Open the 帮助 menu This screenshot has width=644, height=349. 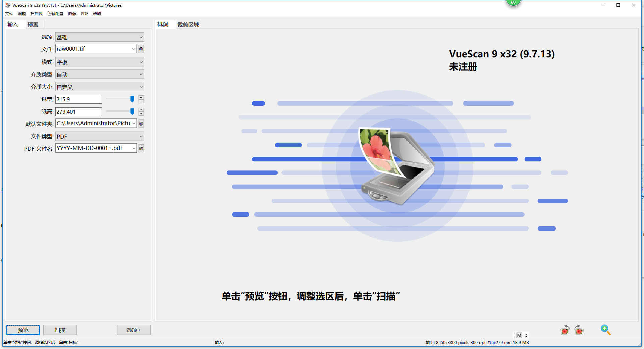pos(97,14)
